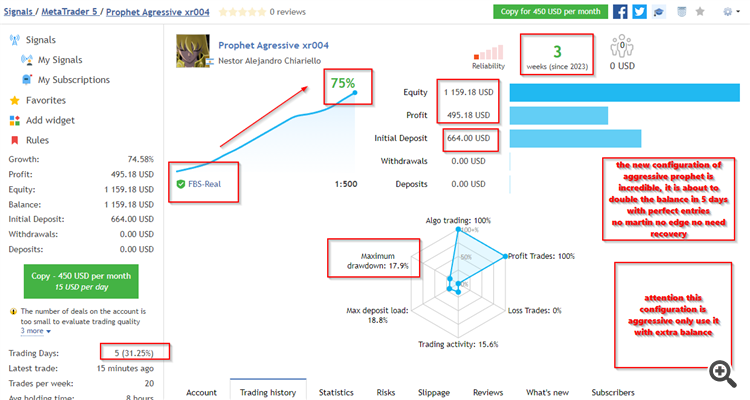Click Loss Trades: 0% label

[535, 311]
